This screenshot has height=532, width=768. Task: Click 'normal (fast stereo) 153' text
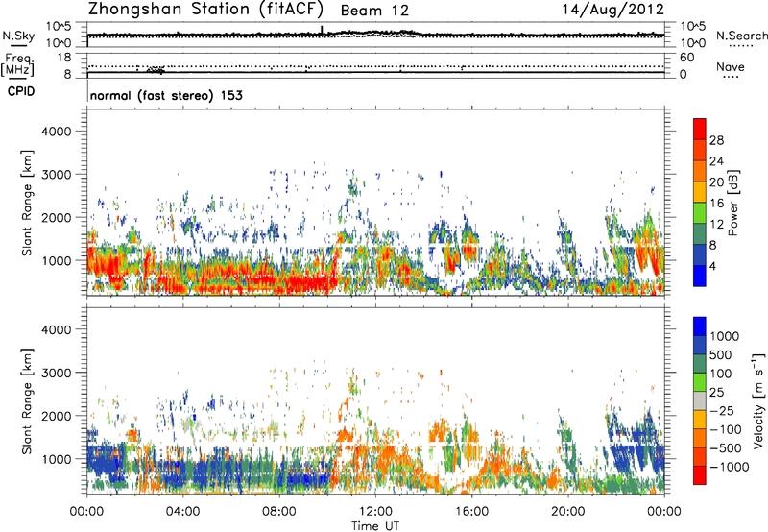166,95
